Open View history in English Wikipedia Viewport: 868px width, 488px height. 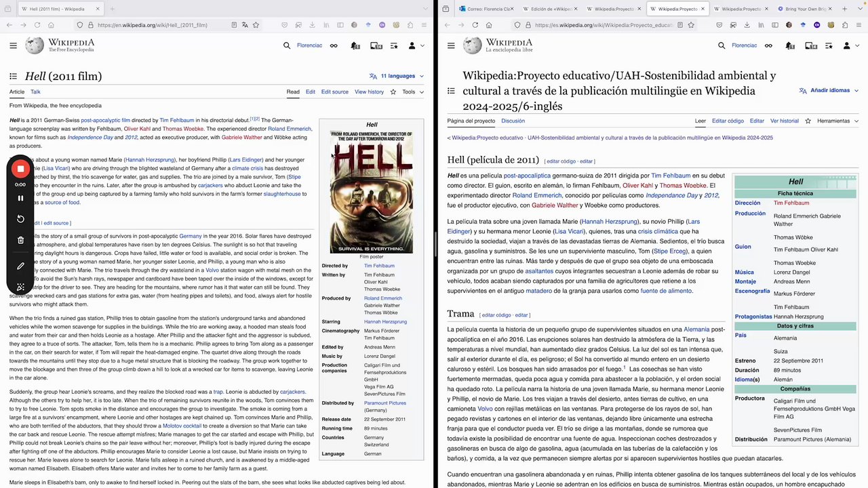(x=369, y=92)
